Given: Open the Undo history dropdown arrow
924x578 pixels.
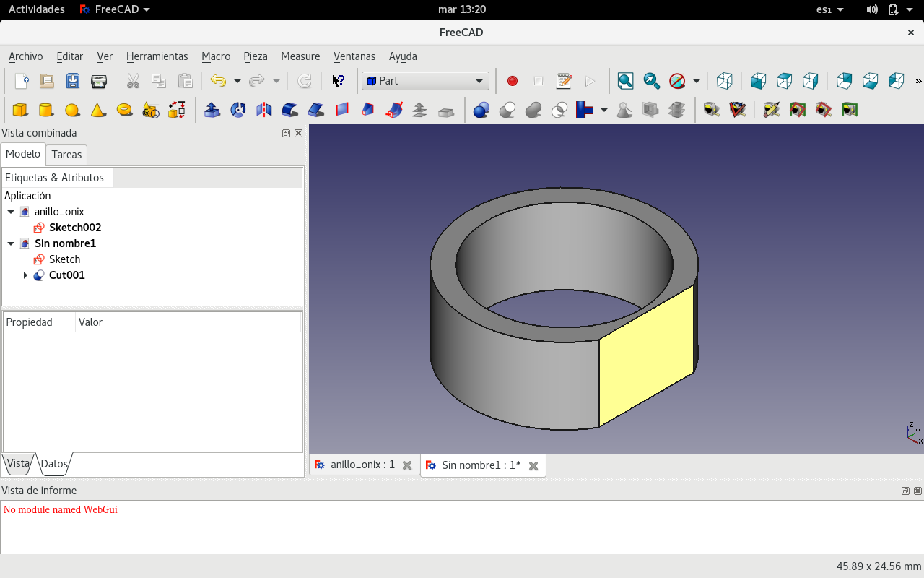Looking at the screenshot, I should (237, 81).
